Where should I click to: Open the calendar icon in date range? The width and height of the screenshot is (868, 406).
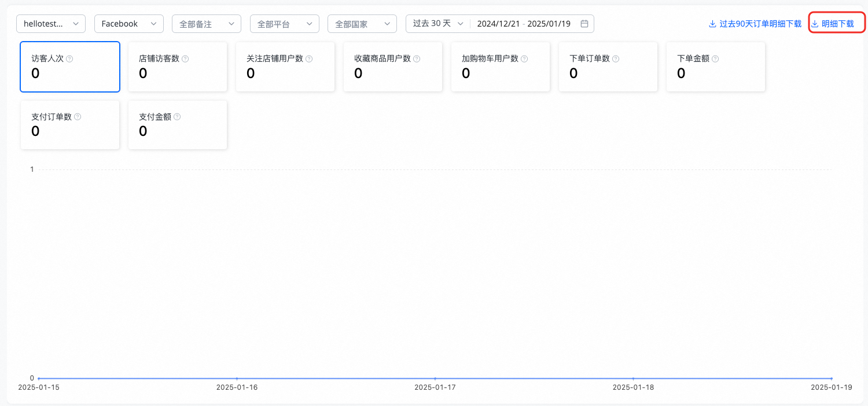584,24
